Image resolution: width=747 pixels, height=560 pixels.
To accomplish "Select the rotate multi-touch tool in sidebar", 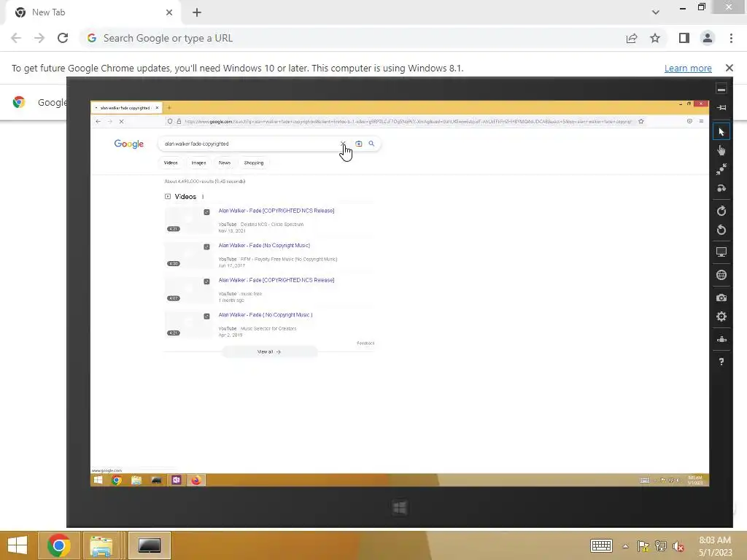I will pos(721,188).
